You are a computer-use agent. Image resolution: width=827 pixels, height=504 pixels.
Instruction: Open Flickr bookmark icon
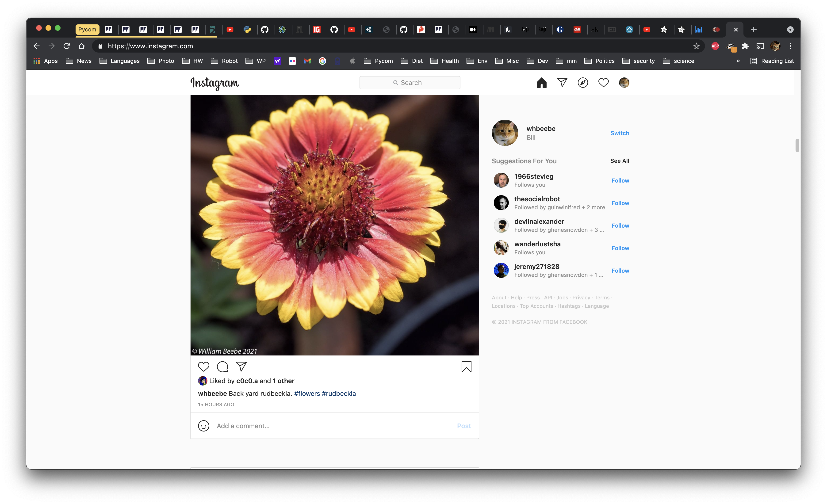(x=292, y=61)
